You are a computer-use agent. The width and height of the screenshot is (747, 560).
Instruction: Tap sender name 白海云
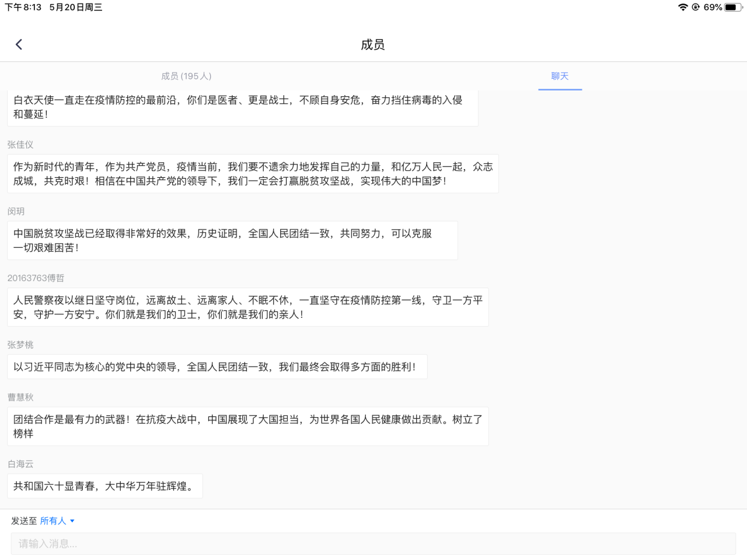pyautogui.click(x=20, y=464)
